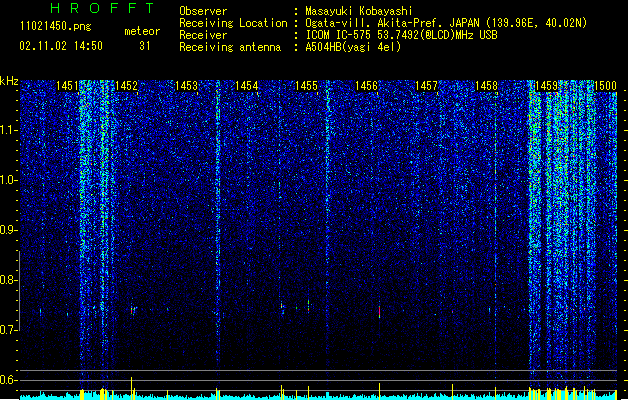Viewport: 629px width, 400px height.
Task: Click the 1455 time marker
Action: click(306, 86)
